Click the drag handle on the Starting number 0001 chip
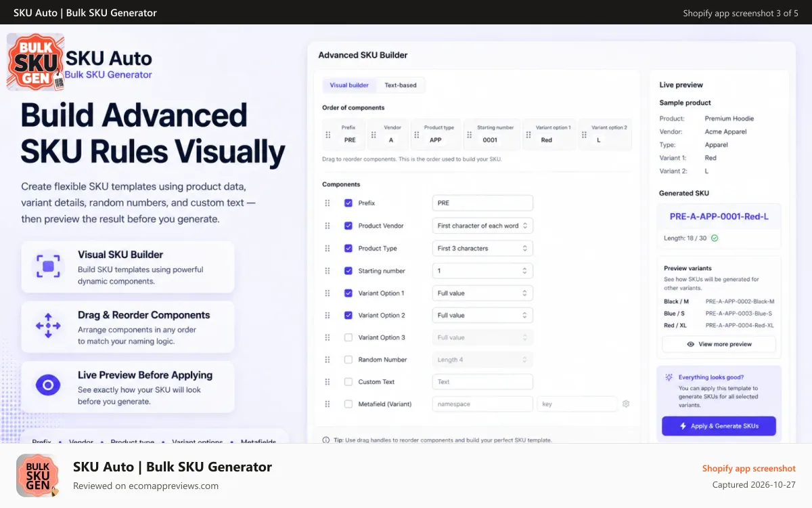 pos(470,135)
